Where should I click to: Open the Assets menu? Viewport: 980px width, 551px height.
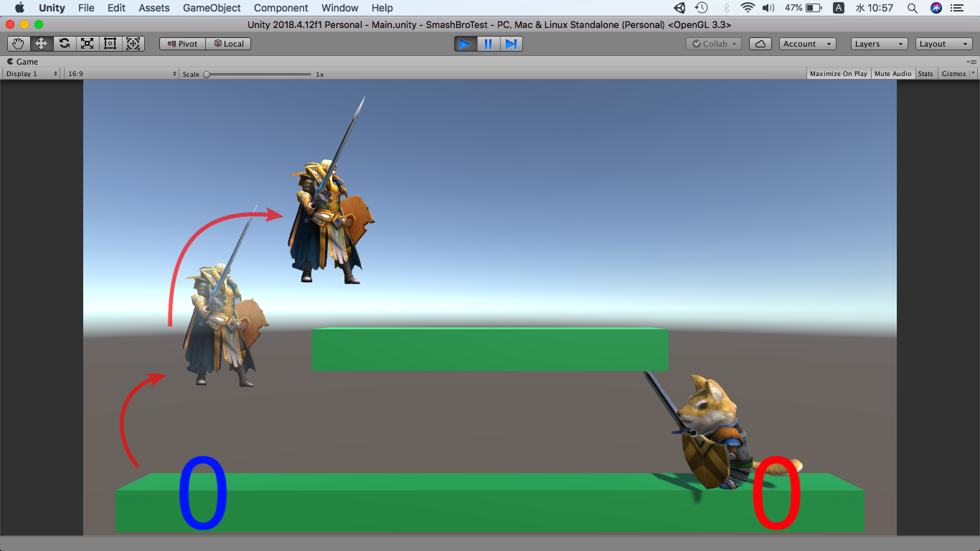(x=154, y=8)
